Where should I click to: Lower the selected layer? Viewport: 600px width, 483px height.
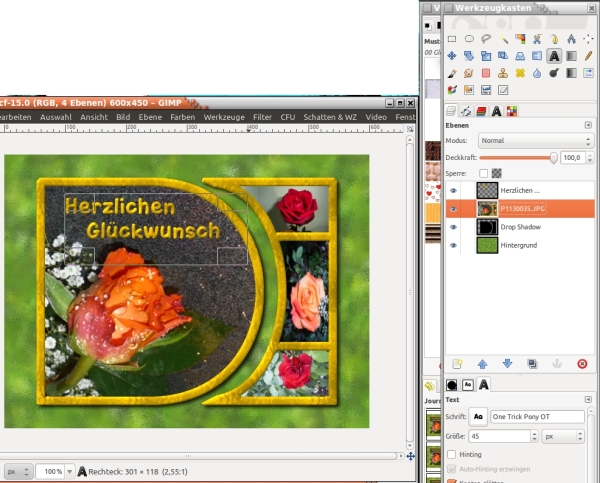pyautogui.click(x=507, y=364)
